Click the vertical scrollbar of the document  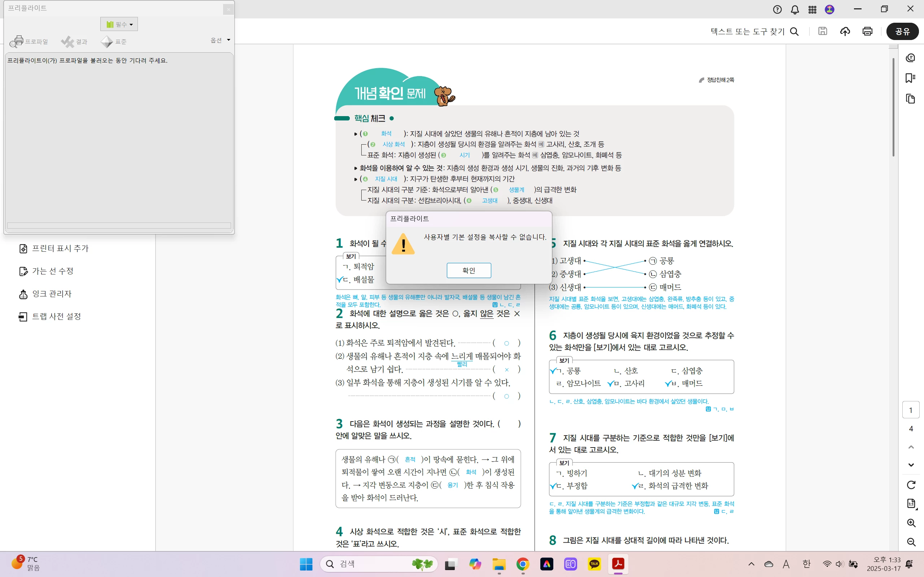coord(893,107)
